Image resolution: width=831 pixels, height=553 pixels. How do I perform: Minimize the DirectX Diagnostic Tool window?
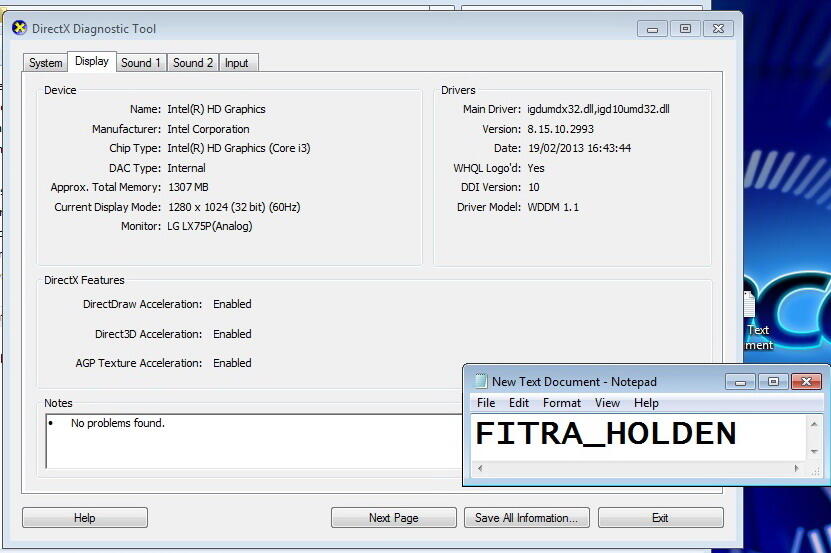pyautogui.click(x=652, y=29)
